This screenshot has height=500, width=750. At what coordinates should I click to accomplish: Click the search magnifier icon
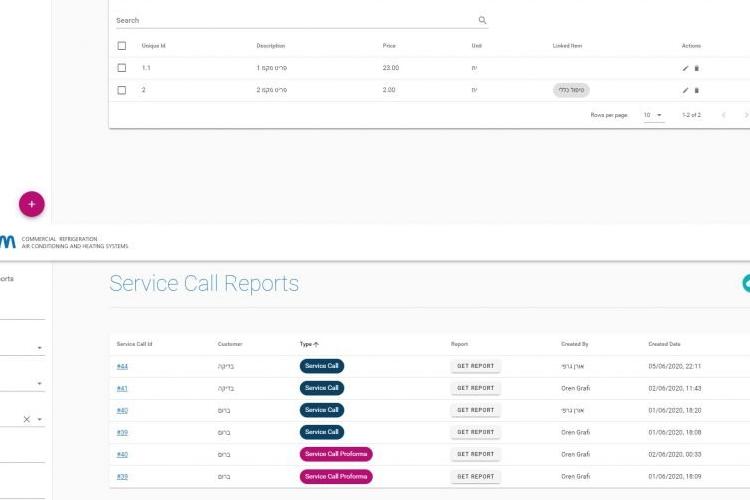pyautogui.click(x=482, y=20)
